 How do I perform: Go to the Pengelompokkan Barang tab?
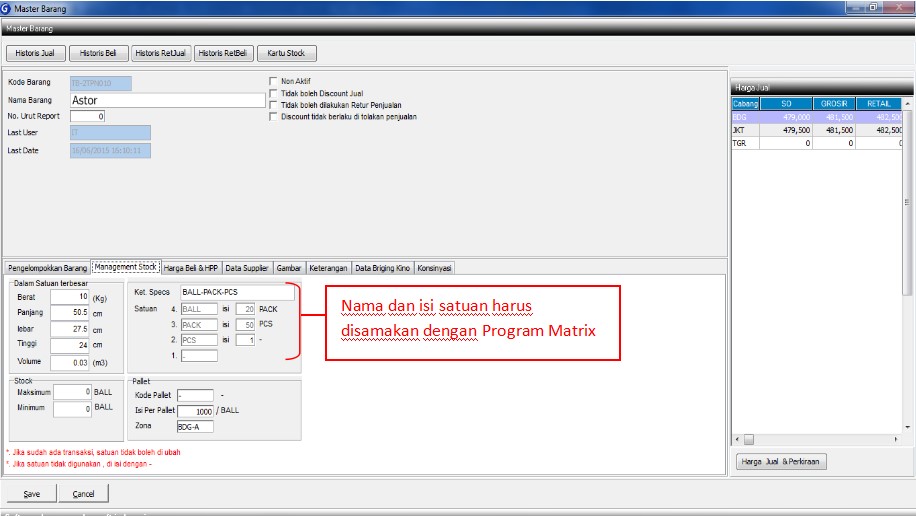coord(47,268)
